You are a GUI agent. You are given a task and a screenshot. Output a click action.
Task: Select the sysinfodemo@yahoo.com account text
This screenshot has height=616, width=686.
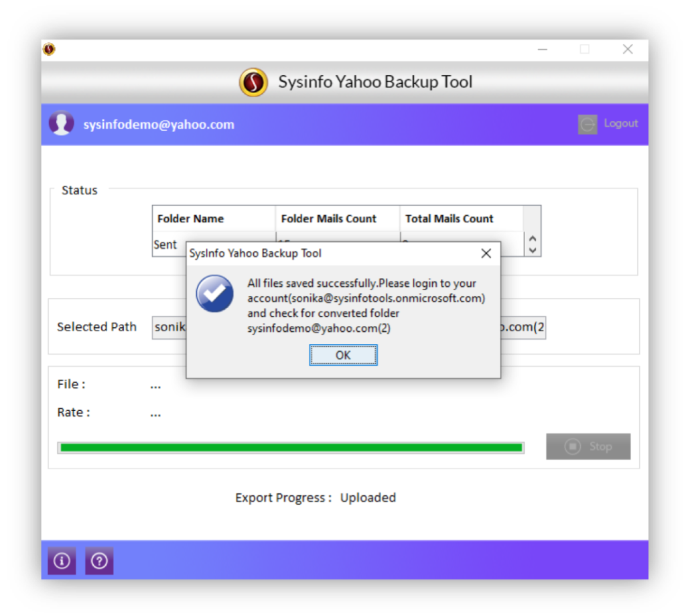159,124
